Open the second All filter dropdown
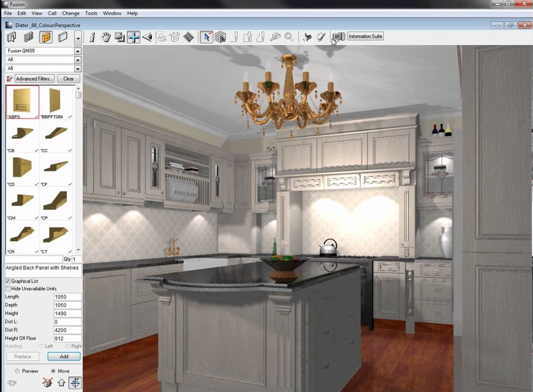 (78, 69)
